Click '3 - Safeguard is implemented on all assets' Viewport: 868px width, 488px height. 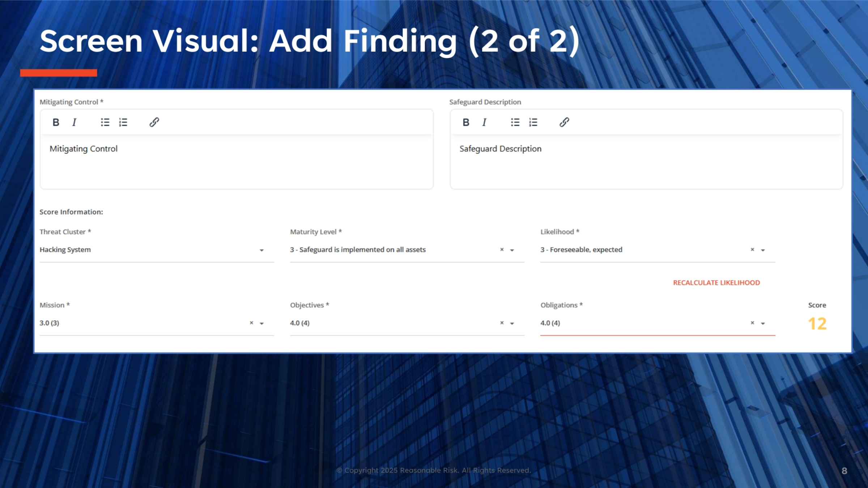(358, 250)
